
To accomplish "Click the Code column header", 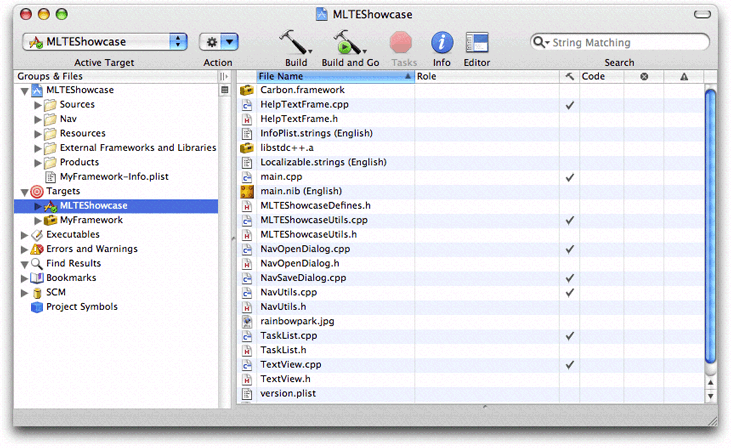I will pyautogui.click(x=601, y=76).
